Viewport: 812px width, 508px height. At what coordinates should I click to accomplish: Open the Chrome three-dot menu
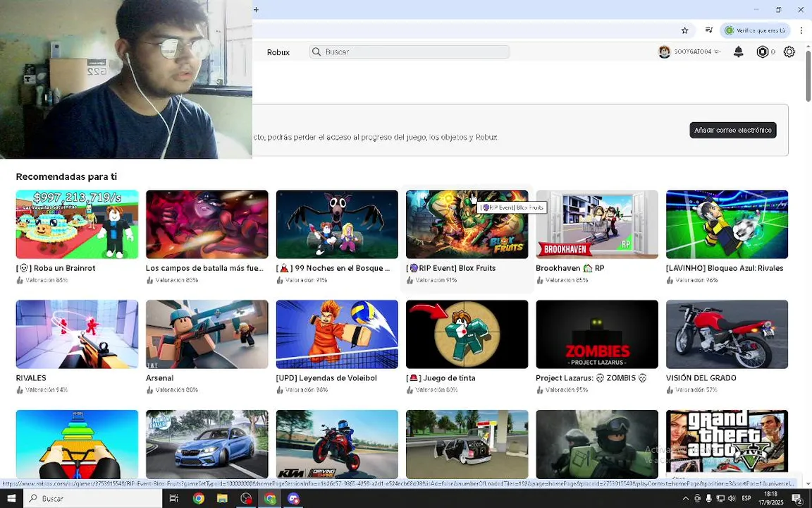801,30
